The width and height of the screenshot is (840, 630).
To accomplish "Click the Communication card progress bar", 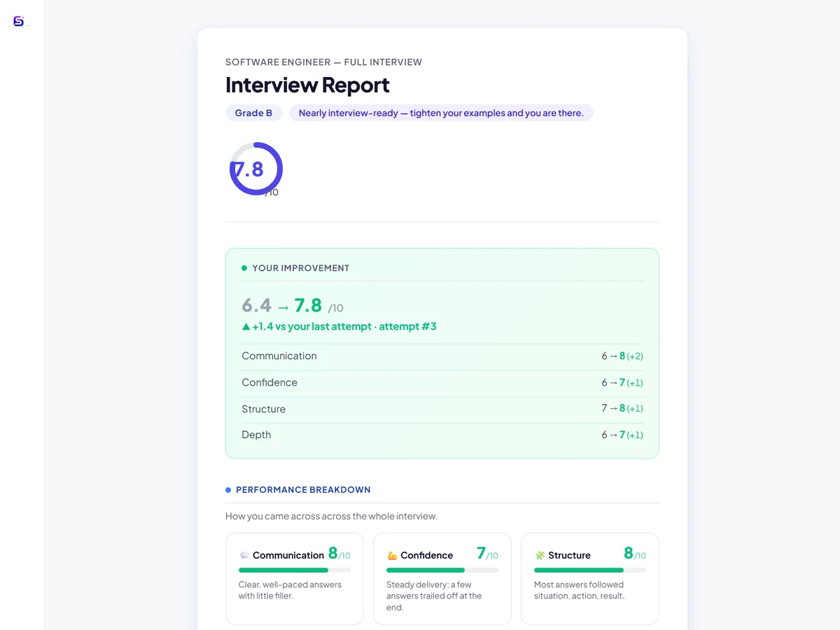I will (295, 570).
